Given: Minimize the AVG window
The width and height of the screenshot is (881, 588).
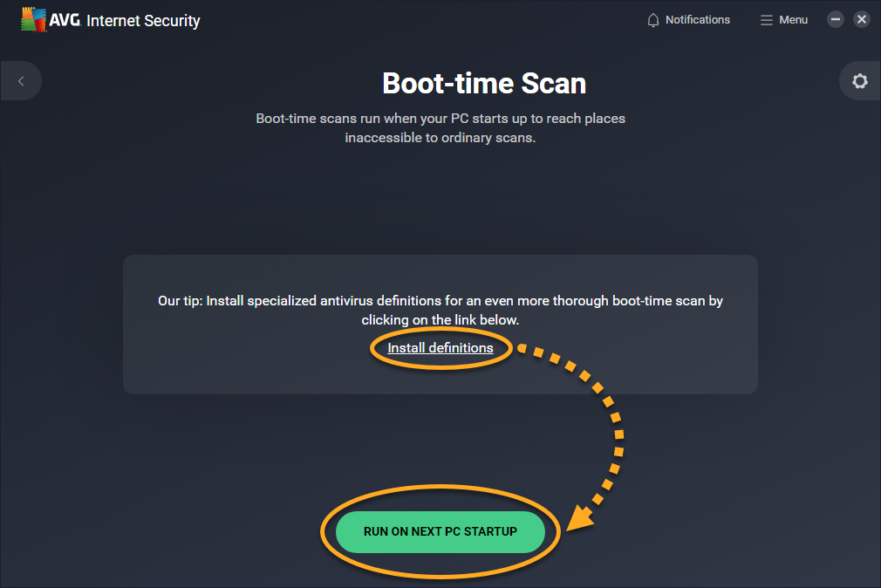Looking at the screenshot, I should 836,19.
